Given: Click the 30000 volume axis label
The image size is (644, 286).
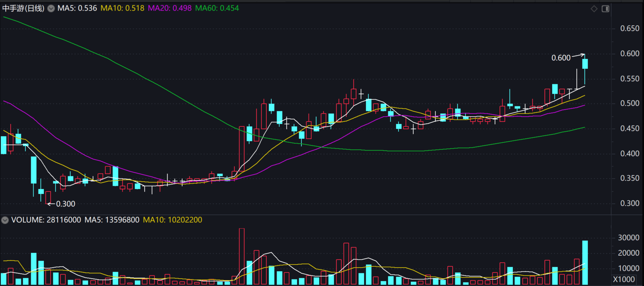Looking at the screenshot, I should tap(628, 238).
